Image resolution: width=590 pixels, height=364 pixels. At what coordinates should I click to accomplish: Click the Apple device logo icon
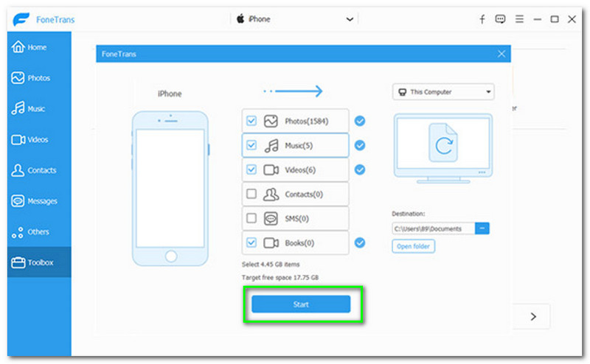pos(240,19)
